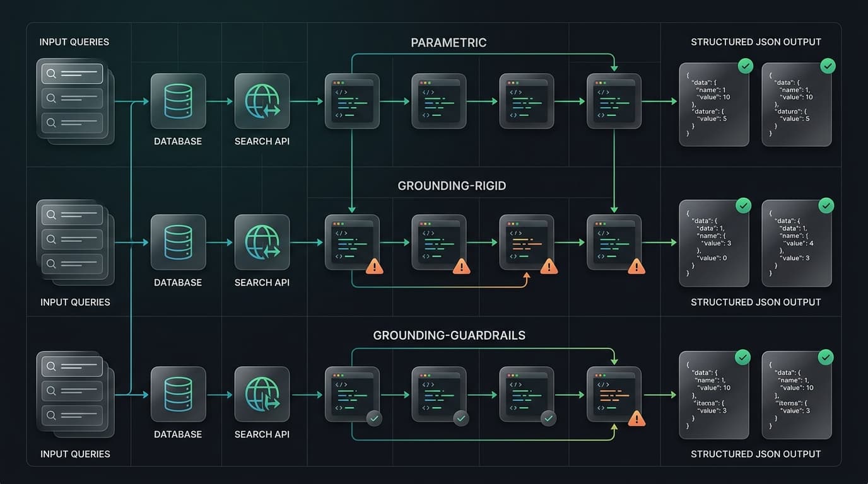Screen dimensions: 868x484
Task: Open first Grounding-Guardrails JSON output card
Action: click(x=714, y=395)
